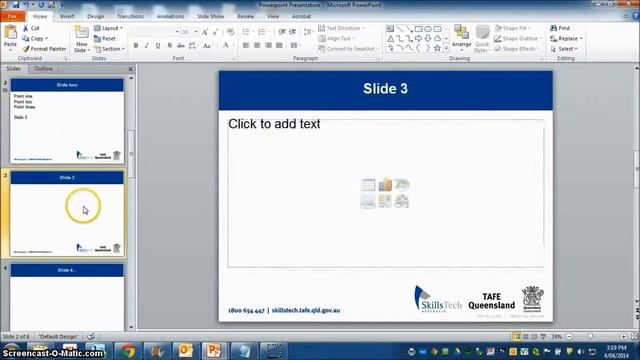Switch to the Animations tab
This screenshot has height=360, width=640.
(x=170, y=16)
